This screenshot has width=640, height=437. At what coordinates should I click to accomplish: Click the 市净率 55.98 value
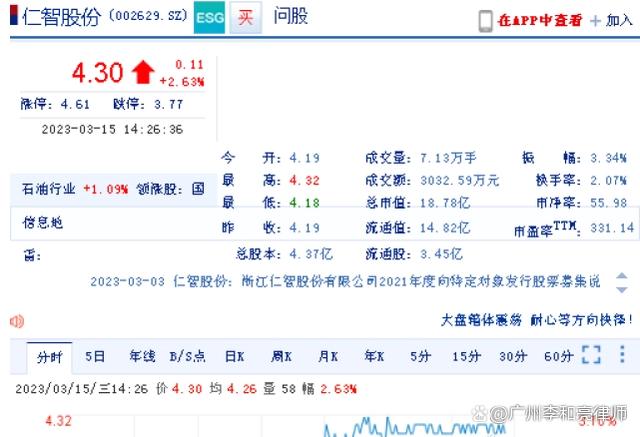(x=608, y=203)
